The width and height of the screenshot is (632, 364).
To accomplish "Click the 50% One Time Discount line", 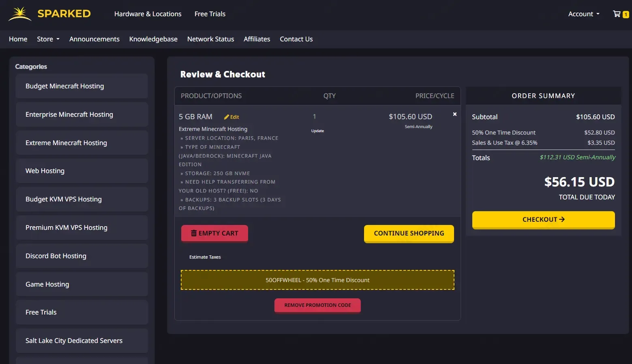I will click(503, 133).
